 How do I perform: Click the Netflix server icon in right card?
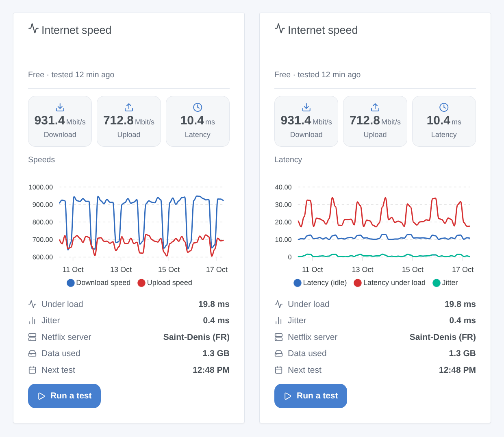[x=279, y=337]
